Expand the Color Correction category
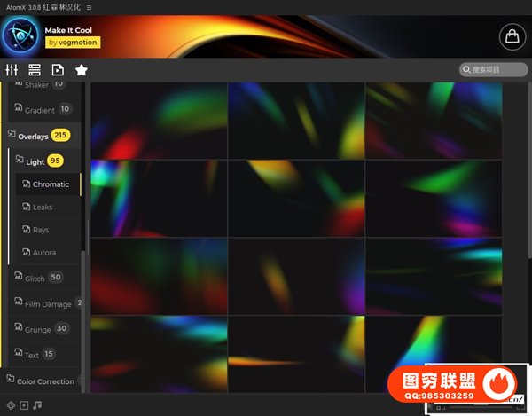This screenshot has width=532, height=416. pos(44,381)
